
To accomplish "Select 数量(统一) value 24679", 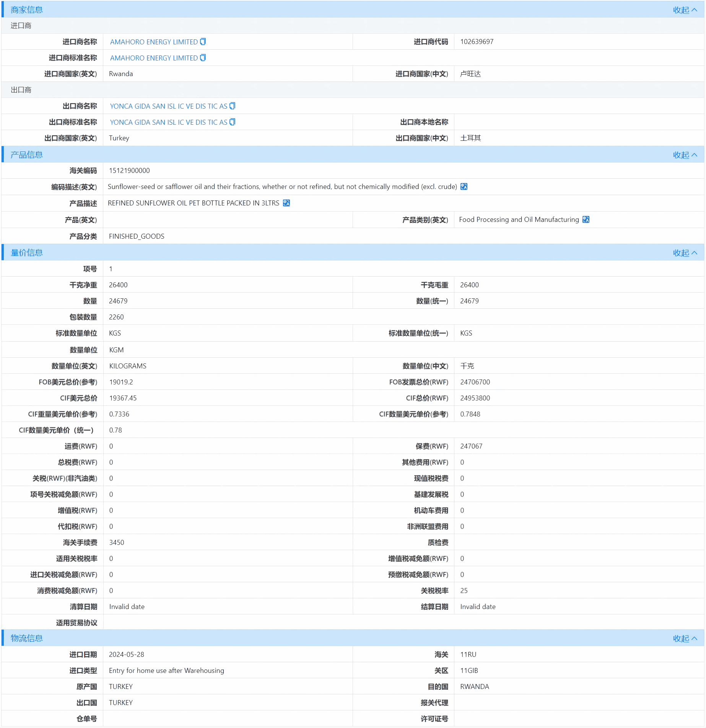I will 469,301.
